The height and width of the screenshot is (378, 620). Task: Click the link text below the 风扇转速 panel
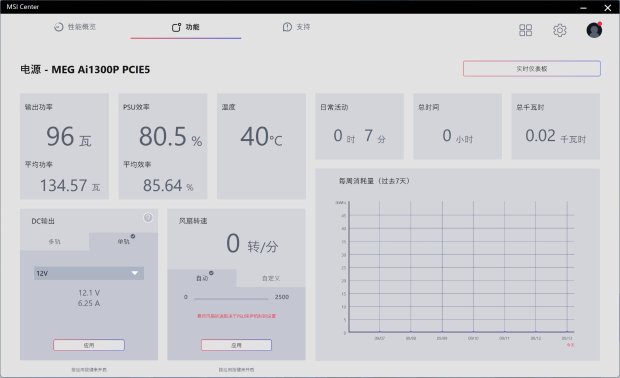(x=236, y=370)
